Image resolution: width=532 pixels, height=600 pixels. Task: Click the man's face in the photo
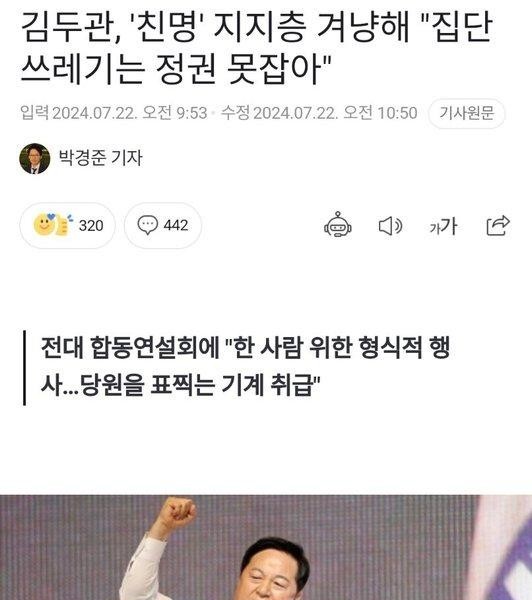(274, 574)
